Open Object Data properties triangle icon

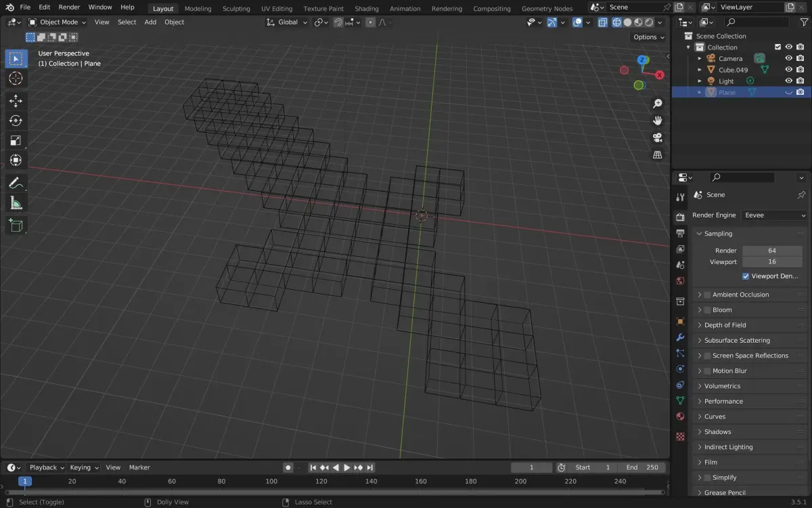point(681,400)
